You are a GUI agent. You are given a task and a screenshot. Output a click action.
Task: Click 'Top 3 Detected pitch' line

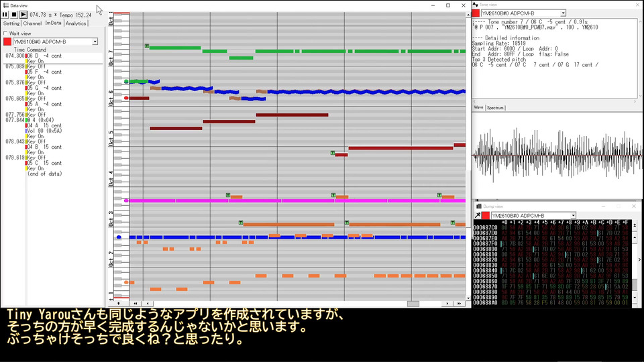click(x=497, y=60)
